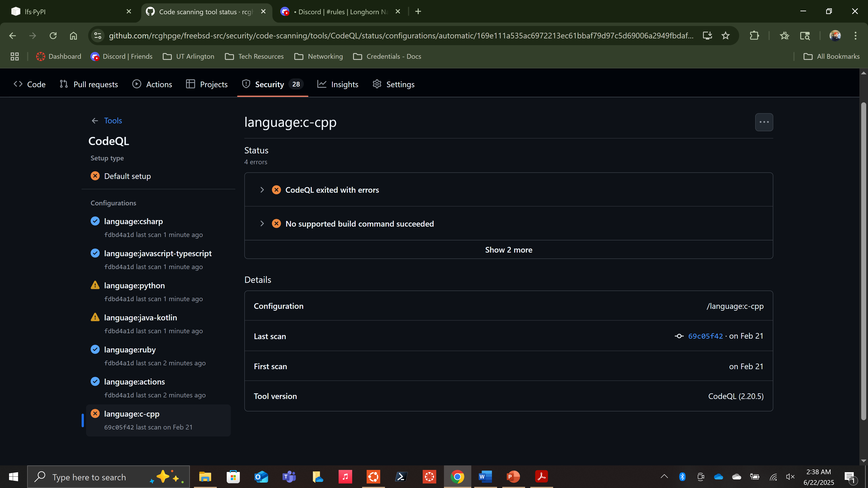This screenshot has width=868, height=488.
Task: Expand No supported build command succeeded row
Action: 262,224
